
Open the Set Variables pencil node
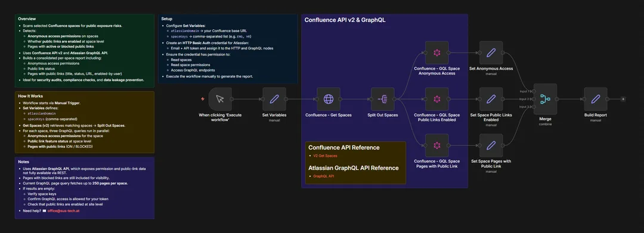[274, 99]
